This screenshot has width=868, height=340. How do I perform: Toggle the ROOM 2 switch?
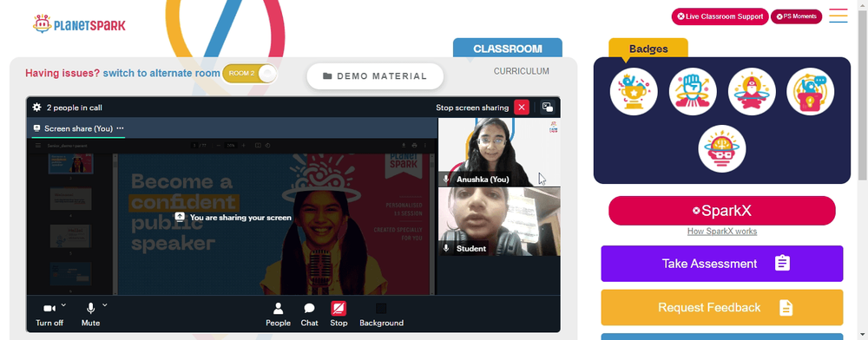click(x=250, y=74)
